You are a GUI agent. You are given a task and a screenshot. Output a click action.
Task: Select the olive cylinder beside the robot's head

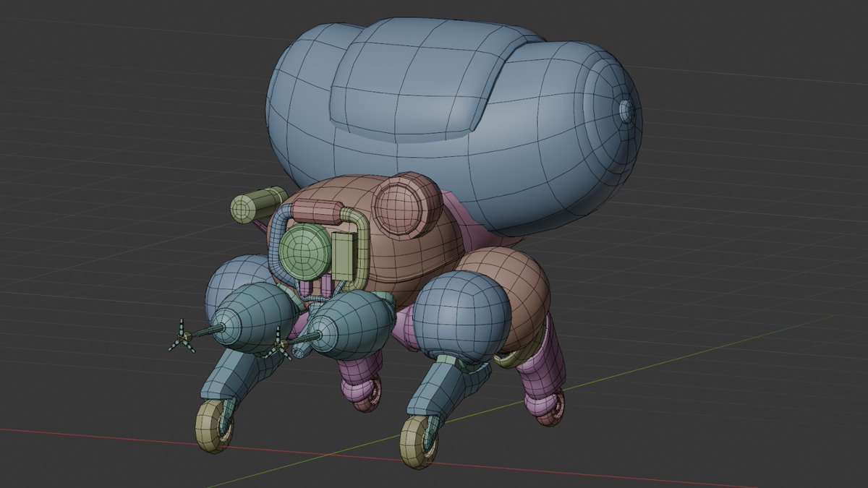[258, 204]
